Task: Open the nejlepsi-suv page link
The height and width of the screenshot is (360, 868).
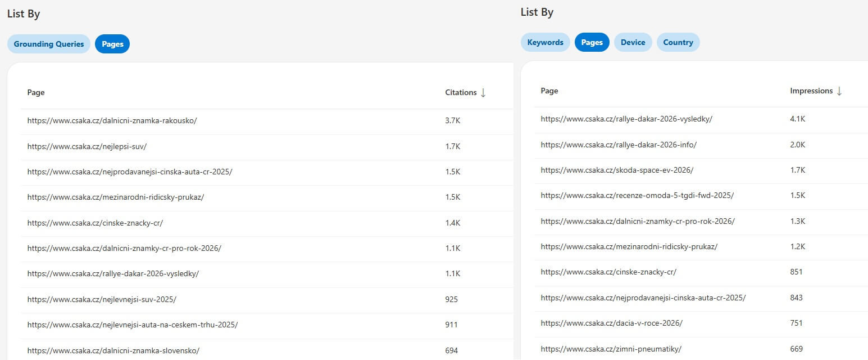Action: (87, 146)
